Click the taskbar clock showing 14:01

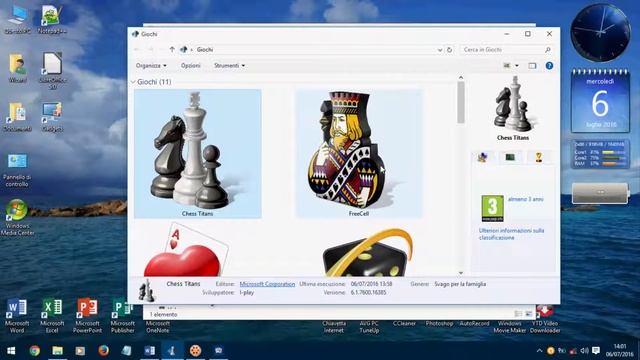(620, 351)
